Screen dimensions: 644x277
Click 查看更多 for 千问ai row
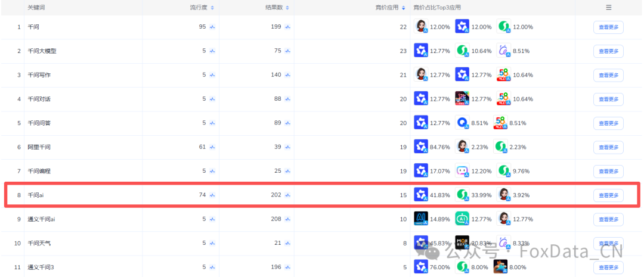pos(608,195)
